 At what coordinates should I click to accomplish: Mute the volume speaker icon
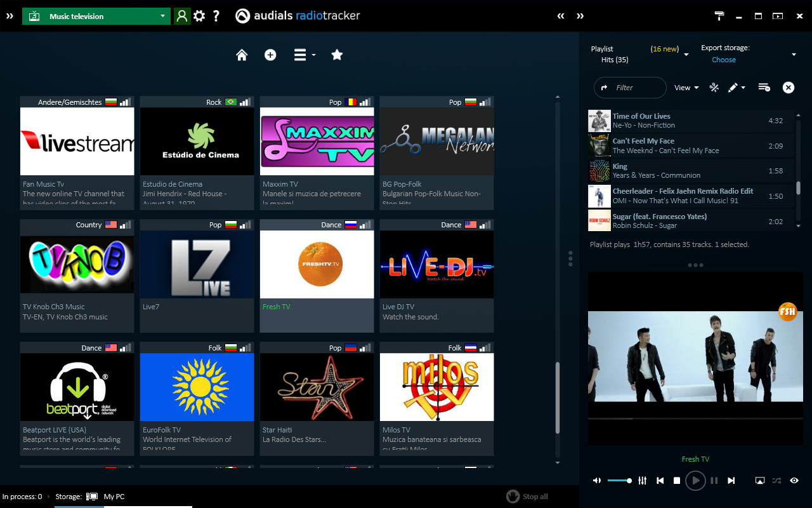tap(596, 481)
